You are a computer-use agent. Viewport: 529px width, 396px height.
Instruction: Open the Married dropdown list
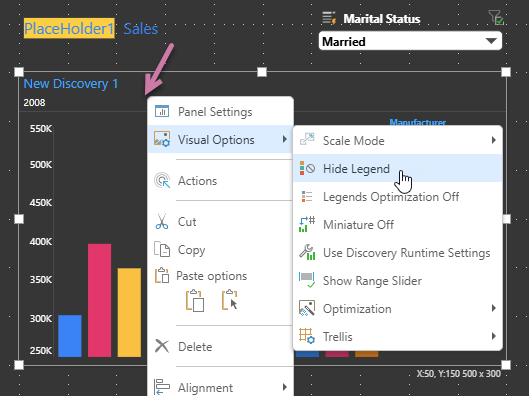point(410,41)
